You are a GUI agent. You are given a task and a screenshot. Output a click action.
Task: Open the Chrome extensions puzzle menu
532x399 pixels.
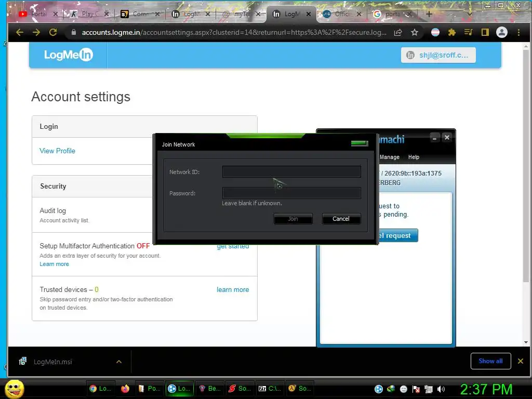451,33
